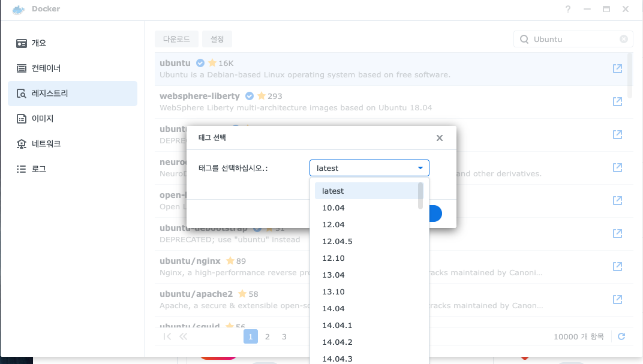Image resolution: width=643 pixels, height=364 pixels.
Task: Collapse the tag combo box arrow
Action: (x=420, y=168)
